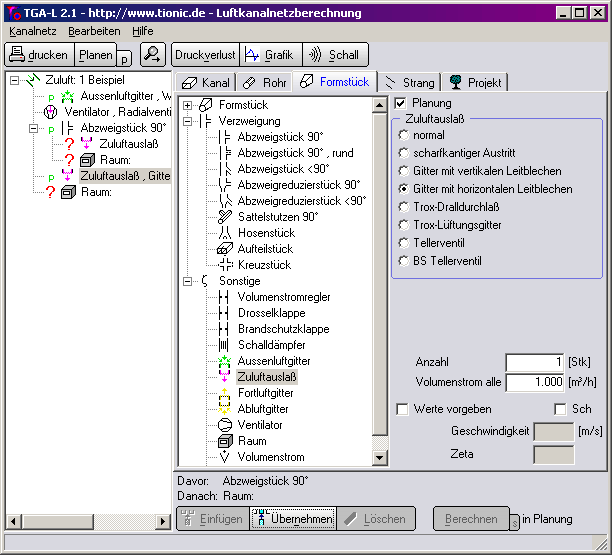Open the Grafik chart view
The height and width of the screenshot is (555, 612).
pyautogui.click(x=269, y=55)
